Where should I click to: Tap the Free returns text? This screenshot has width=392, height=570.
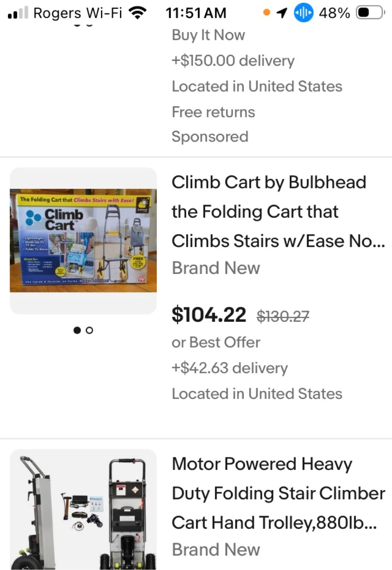click(213, 112)
